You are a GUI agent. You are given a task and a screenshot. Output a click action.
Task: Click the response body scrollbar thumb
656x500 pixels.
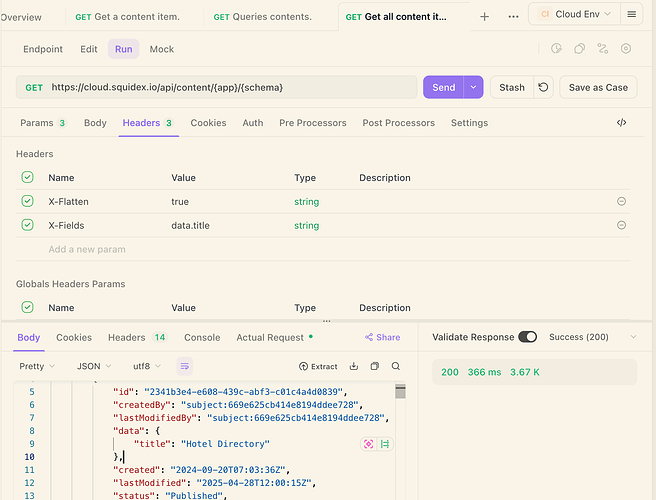pyautogui.click(x=400, y=392)
